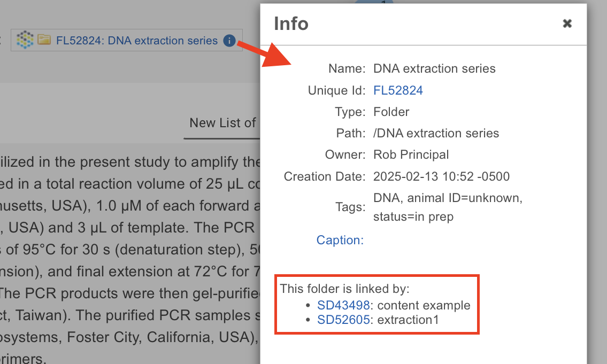Click the FL52824 Unique Id link
The height and width of the screenshot is (364, 607).
click(x=398, y=90)
